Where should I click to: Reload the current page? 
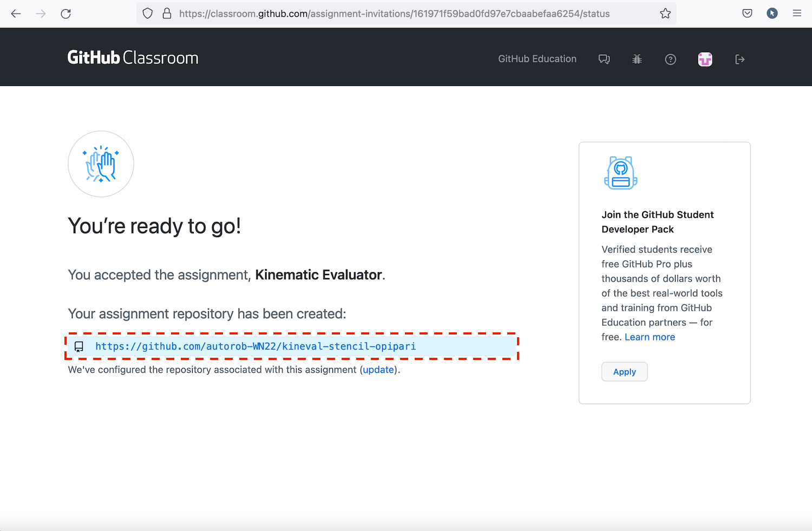(66, 14)
